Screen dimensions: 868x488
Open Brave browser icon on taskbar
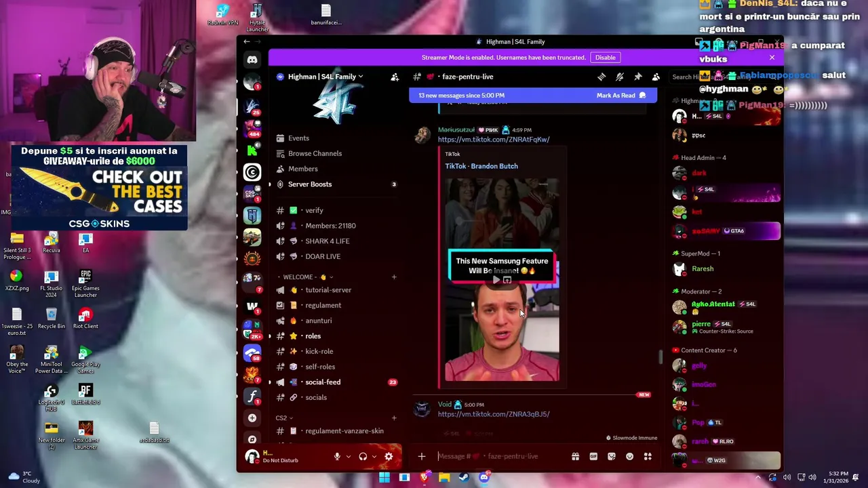pos(425,478)
